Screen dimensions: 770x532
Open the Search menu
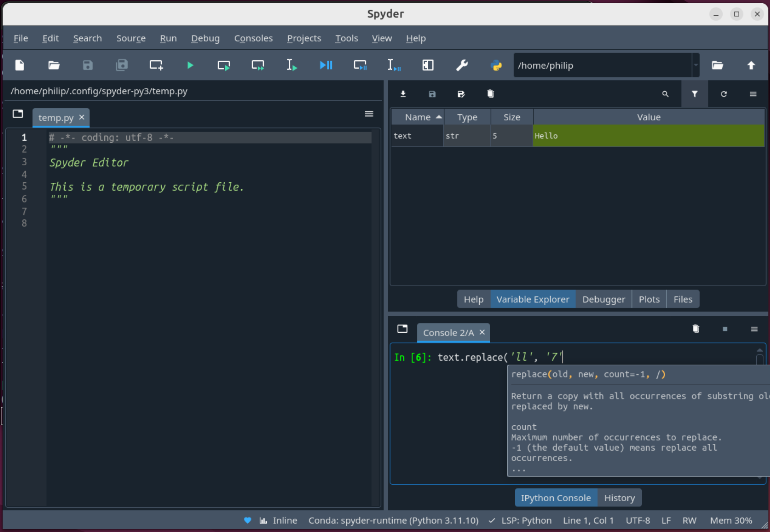[x=87, y=38]
